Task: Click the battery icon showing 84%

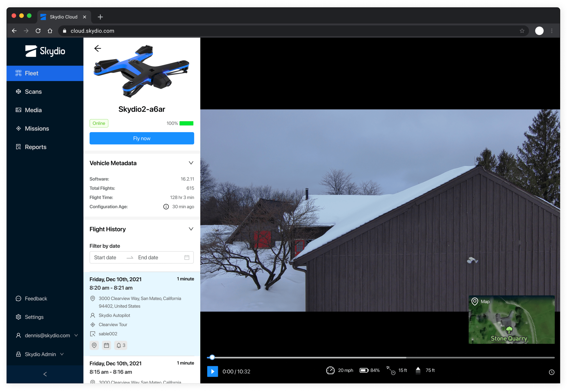Action: 364,370
